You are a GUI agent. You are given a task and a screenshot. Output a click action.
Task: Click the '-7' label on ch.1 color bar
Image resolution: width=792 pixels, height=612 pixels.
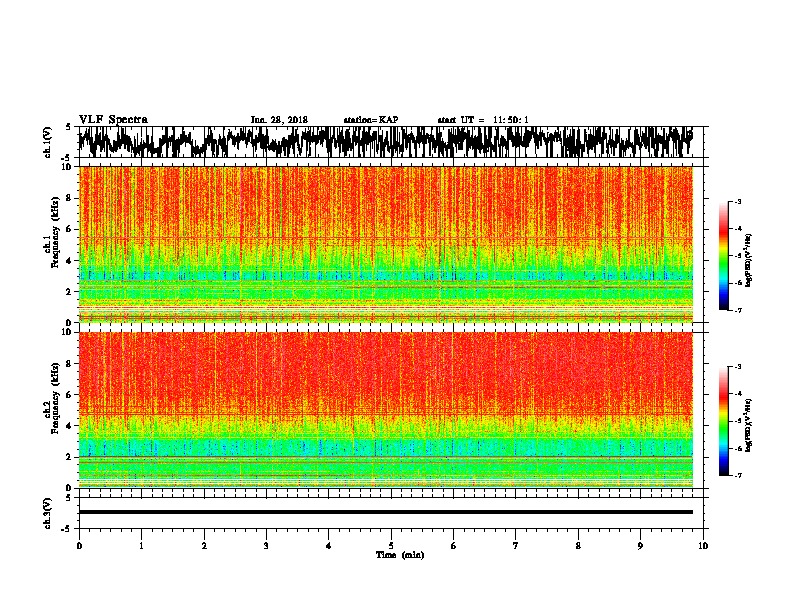(737, 311)
